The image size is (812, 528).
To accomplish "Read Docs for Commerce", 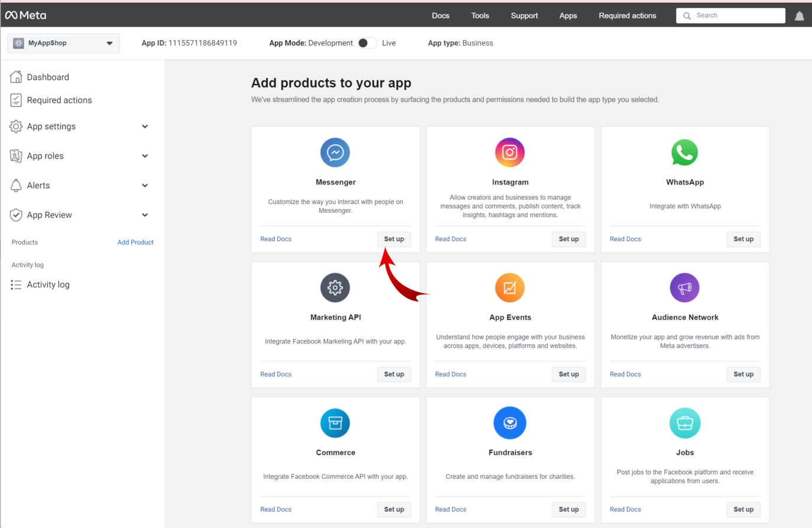I will [276, 510].
